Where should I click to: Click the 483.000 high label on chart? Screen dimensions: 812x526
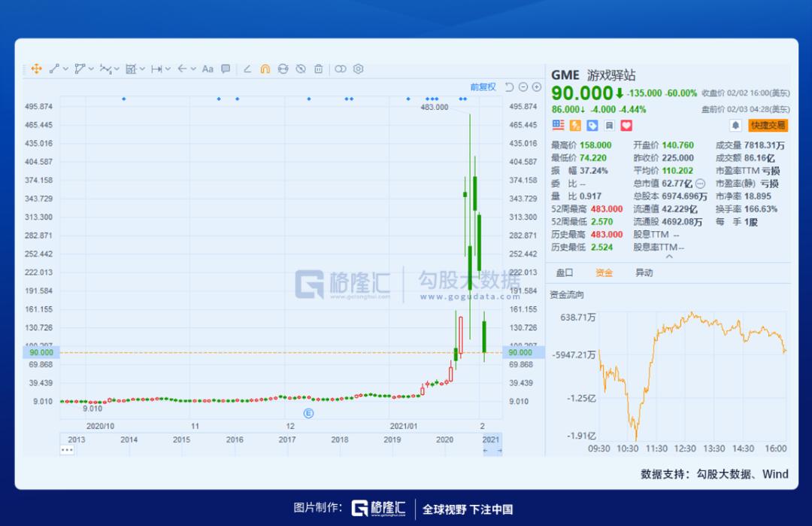pyautogui.click(x=434, y=108)
